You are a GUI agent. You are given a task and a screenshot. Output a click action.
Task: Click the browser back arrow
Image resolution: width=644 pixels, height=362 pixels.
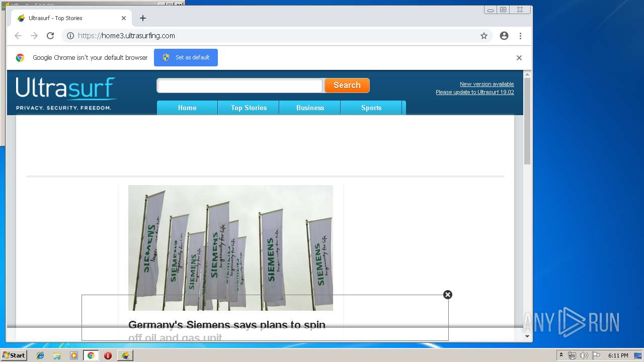(x=18, y=36)
